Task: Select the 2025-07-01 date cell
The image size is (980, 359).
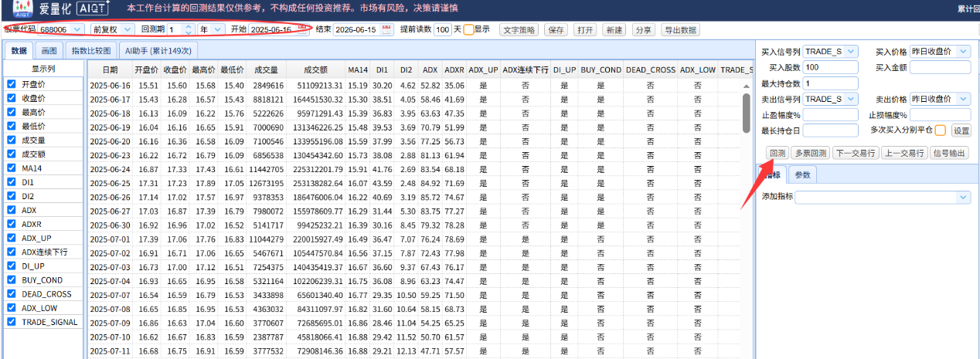Action: [110, 239]
